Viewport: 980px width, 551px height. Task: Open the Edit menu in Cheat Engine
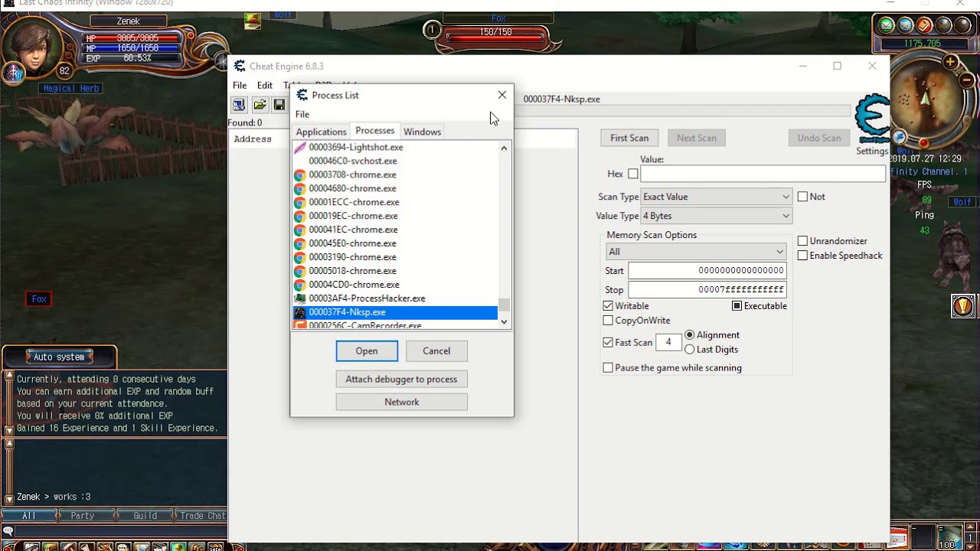[265, 85]
